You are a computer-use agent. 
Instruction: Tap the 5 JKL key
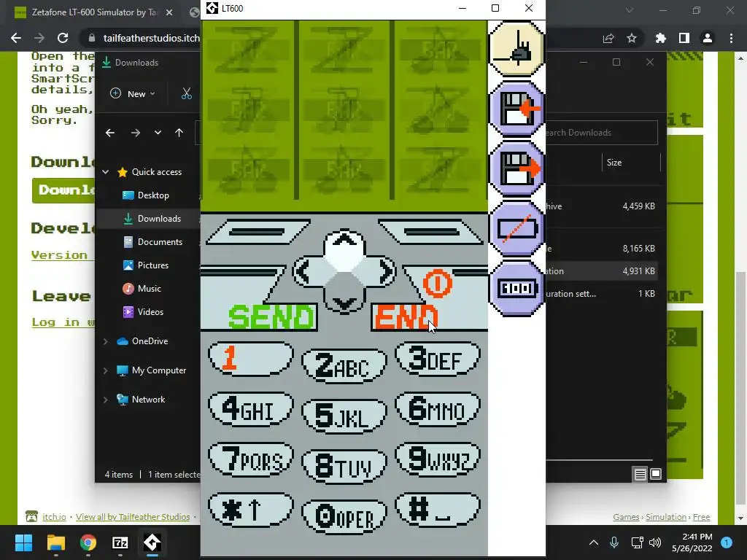coord(344,416)
